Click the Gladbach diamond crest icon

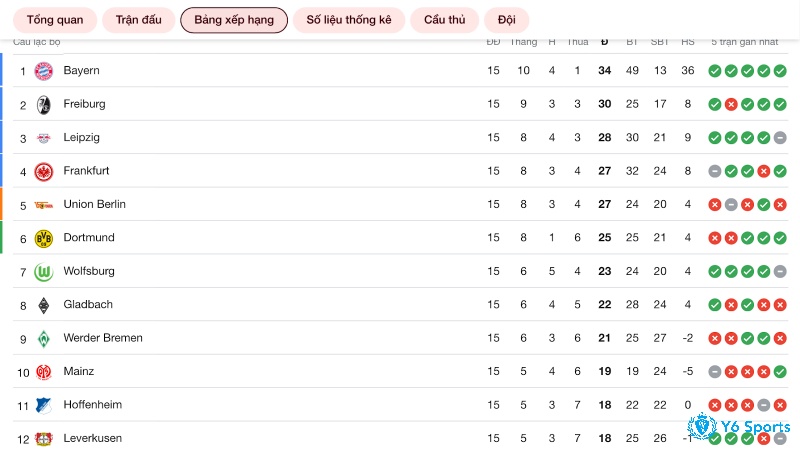pyautogui.click(x=43, y=305)
